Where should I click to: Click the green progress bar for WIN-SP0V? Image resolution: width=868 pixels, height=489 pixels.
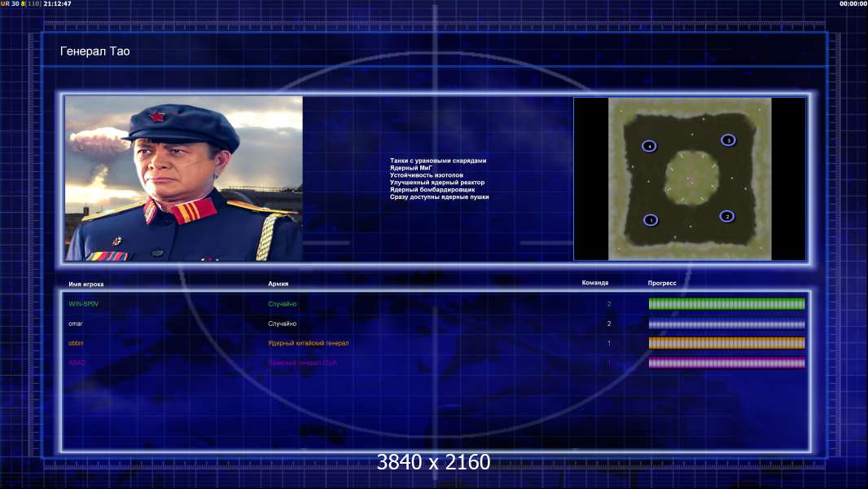727,303
